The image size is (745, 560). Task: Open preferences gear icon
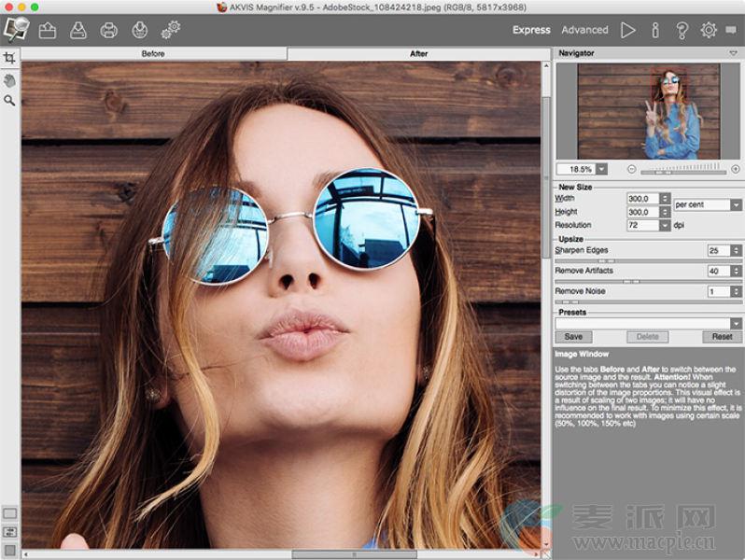(x=709, y=30)
